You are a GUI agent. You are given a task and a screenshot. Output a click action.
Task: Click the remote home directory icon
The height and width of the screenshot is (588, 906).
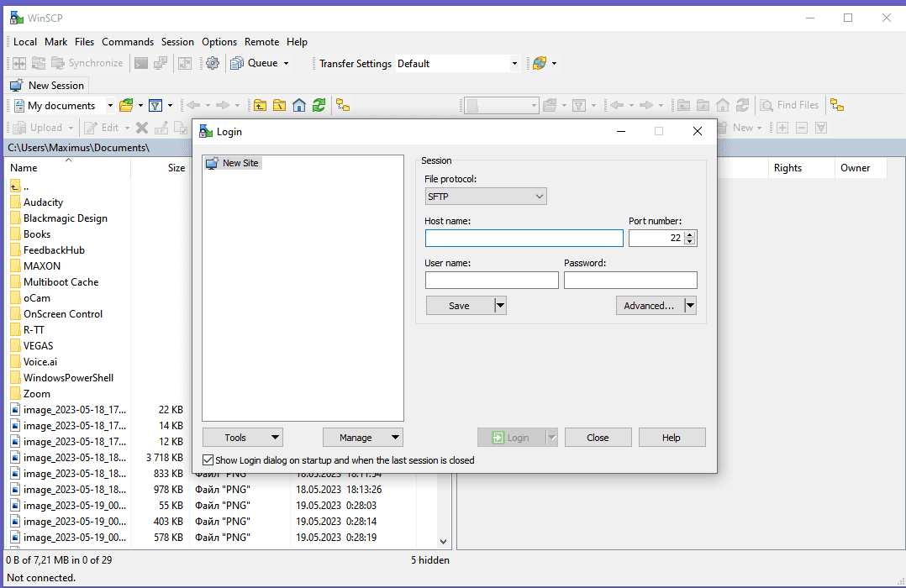[x=723, y=105]
